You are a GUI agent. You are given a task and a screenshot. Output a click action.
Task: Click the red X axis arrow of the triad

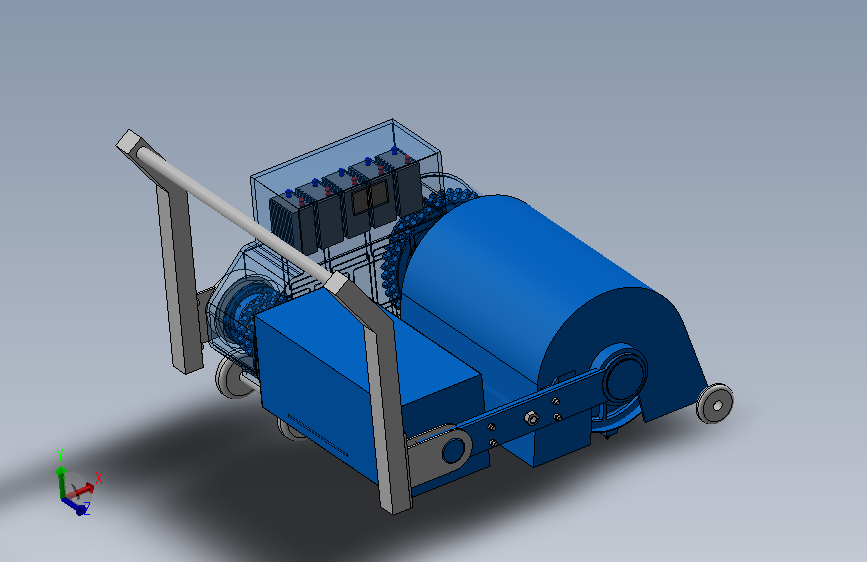tap(83, 488)
